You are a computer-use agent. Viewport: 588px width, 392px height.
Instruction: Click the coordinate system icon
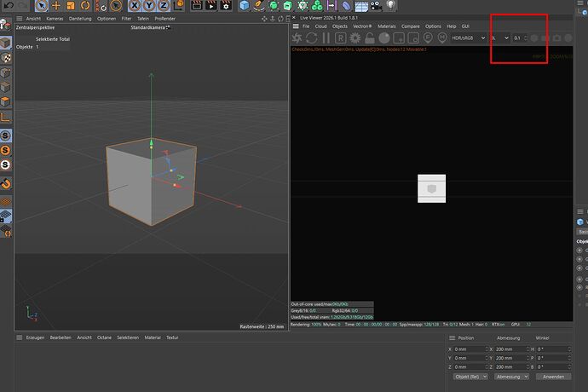pos(179,5)
